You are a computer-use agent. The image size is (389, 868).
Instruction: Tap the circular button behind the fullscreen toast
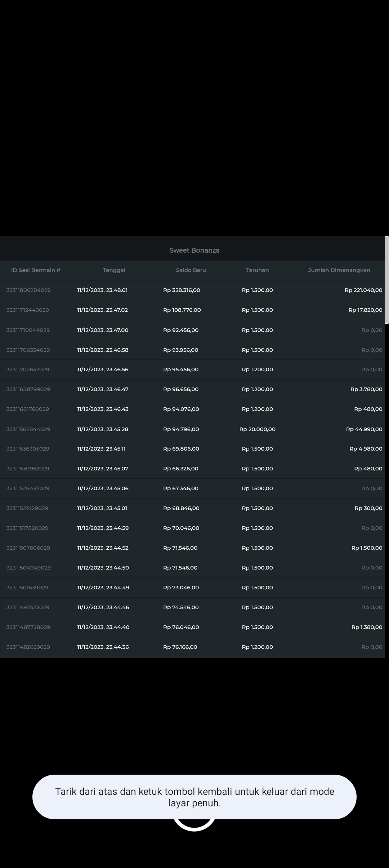(x=194, y=825)
